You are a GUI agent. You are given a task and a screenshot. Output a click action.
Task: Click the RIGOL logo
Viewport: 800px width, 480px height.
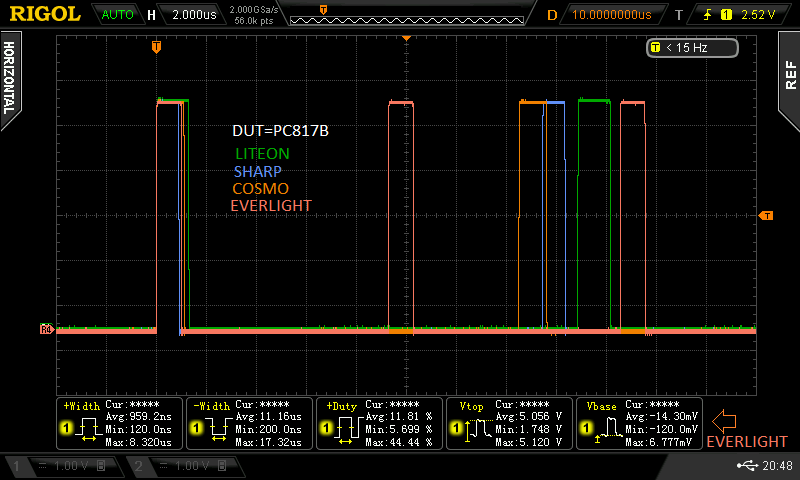point(46,15)
